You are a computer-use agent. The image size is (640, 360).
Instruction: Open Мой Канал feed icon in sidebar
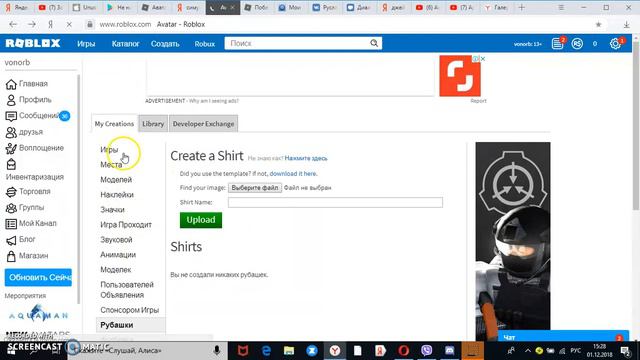point(11,224)
